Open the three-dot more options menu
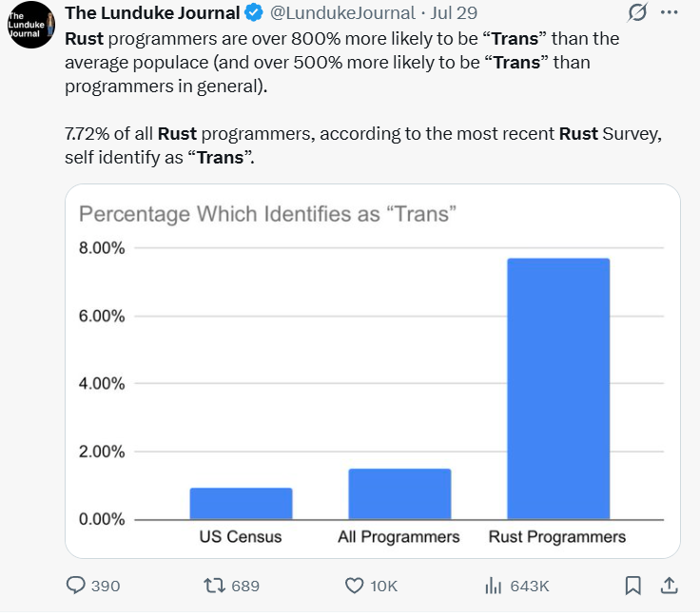 669,12
